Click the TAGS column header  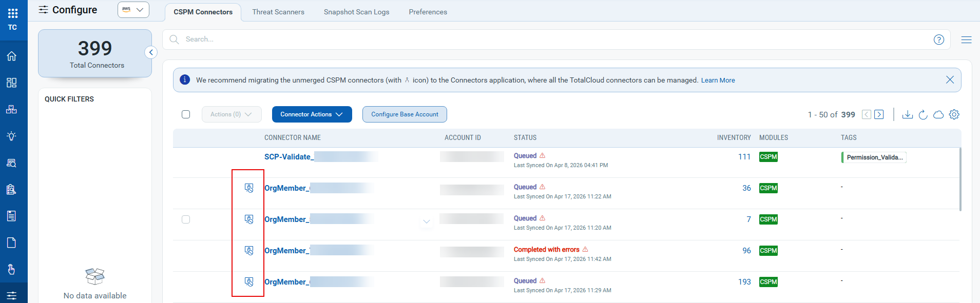[849, 138]
